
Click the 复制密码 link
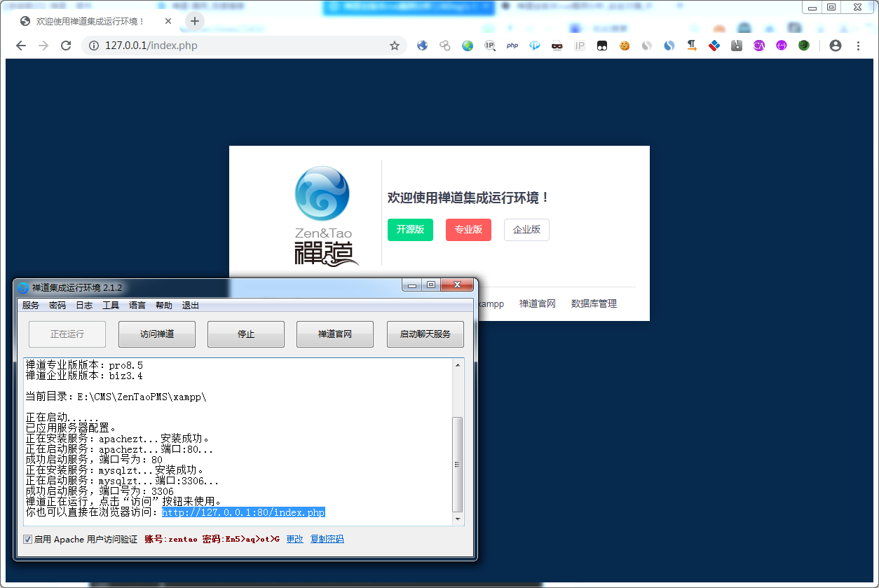(327, 539)
